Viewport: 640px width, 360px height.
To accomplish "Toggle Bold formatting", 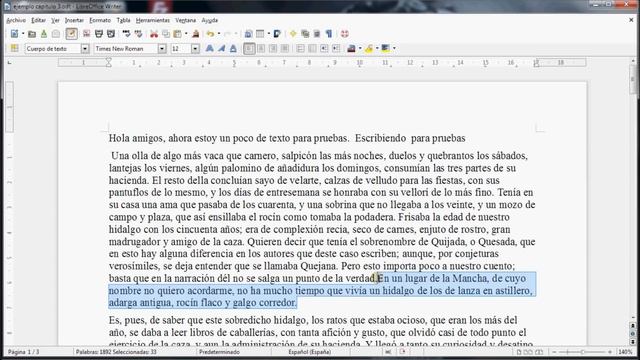I will (209, 49).
